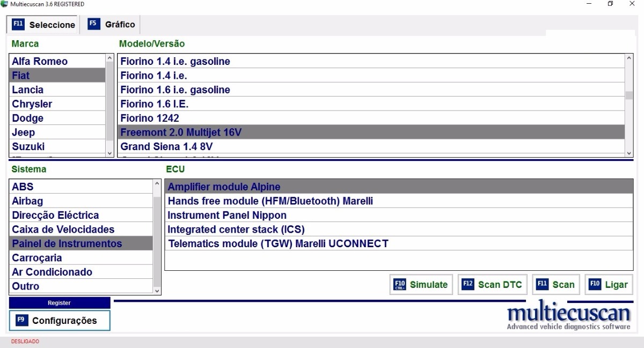Viewport: 644px width, 348px height.
Task: Click the DESLIGADO status text
Action: coord(25,342)
